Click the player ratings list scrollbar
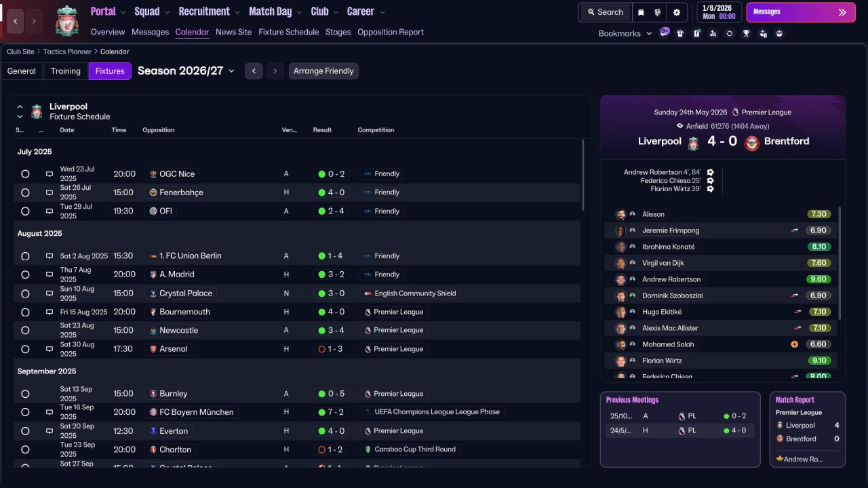This screenshot has width=868, height=488. click(x=840, y=263)
